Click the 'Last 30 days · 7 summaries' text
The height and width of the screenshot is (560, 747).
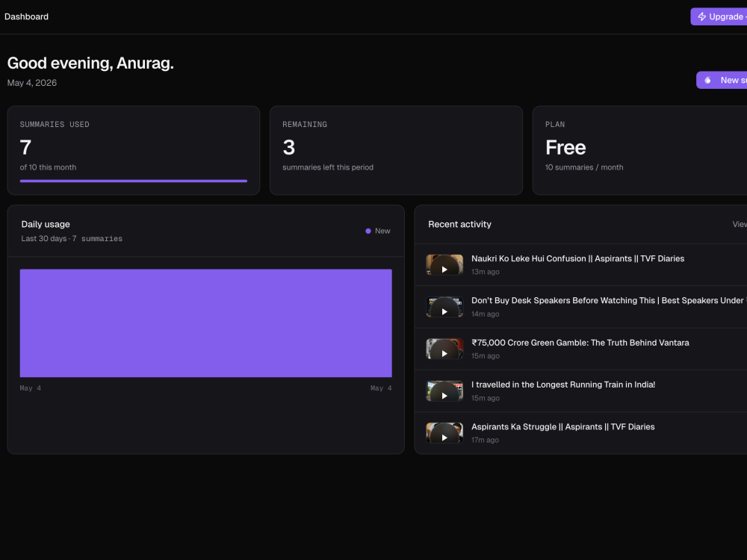[72, 239]
